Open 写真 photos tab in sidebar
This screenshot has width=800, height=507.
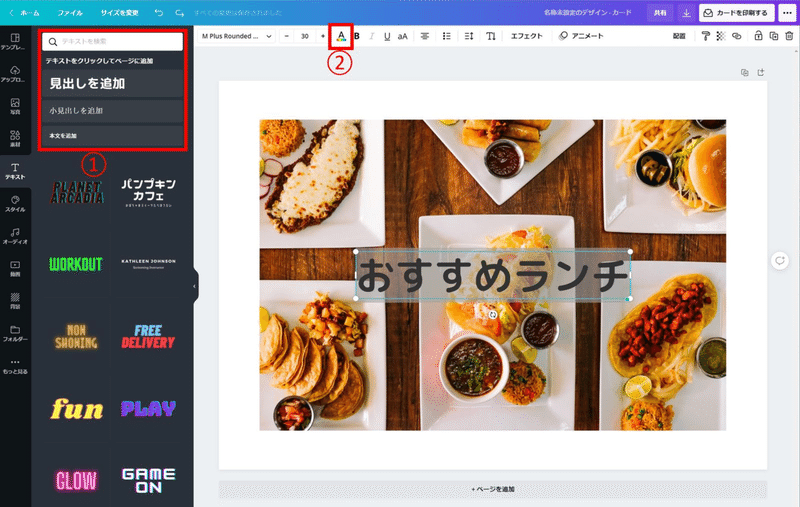[15, 106]
